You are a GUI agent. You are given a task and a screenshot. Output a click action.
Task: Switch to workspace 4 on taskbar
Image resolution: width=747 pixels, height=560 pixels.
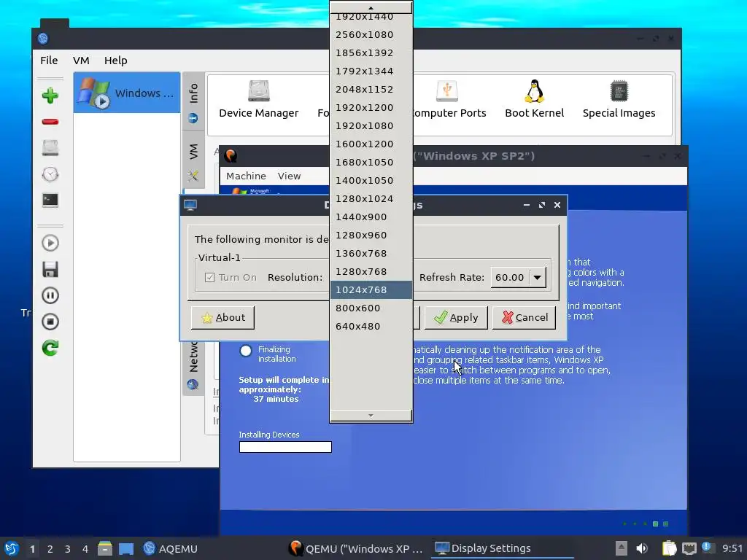tap(85, 549)
